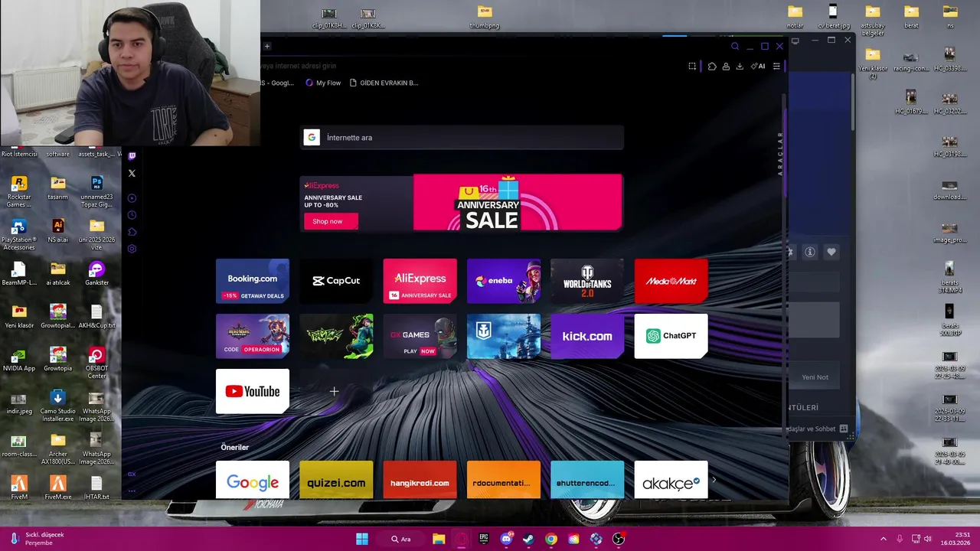Add a new browser tab with plus
The height and width of the screenshot is (551, 980).
267,46
